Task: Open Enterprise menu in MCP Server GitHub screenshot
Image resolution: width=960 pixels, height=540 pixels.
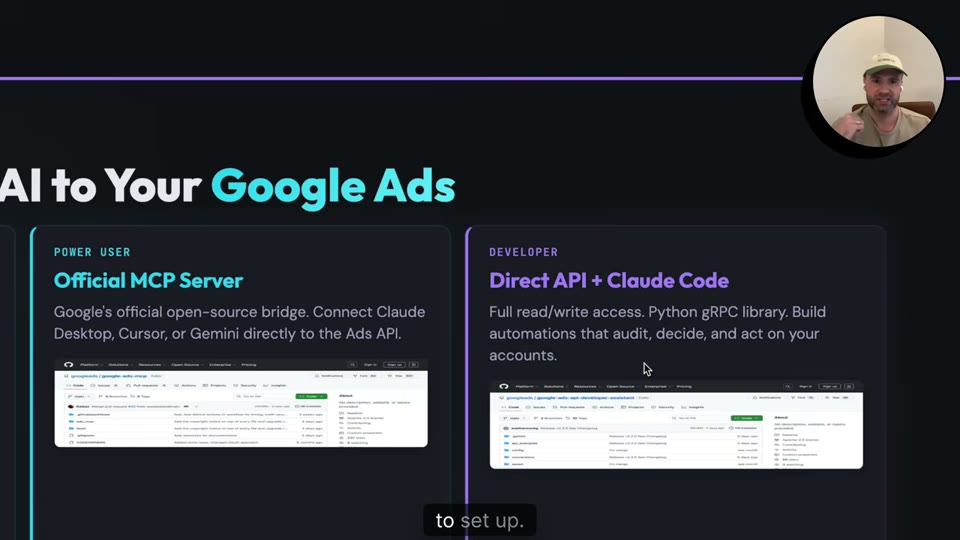Action: (x=222, y=365)
